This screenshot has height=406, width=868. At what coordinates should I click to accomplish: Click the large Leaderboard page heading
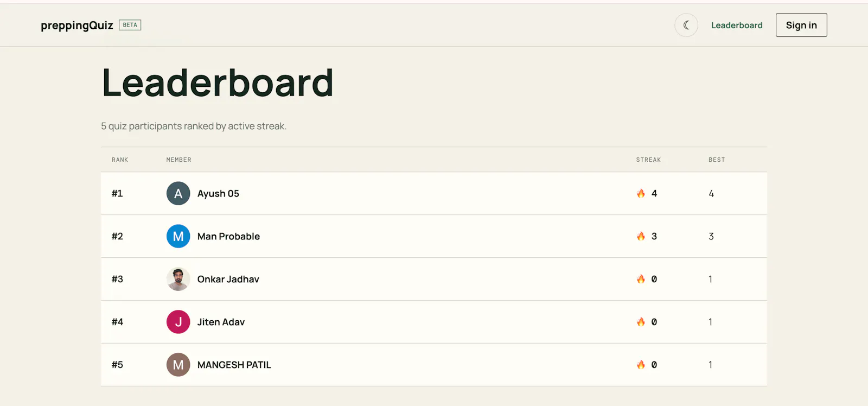tap(218, 83)
